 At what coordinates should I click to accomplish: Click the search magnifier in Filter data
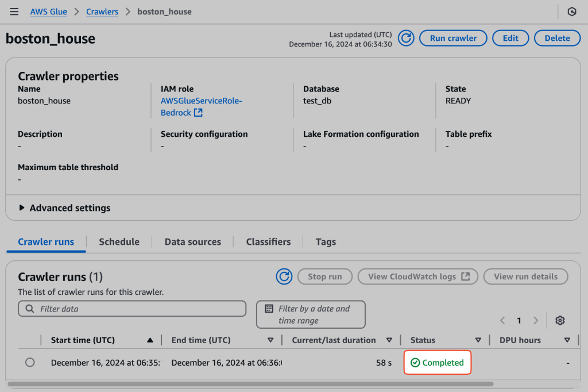coord(30,309)
